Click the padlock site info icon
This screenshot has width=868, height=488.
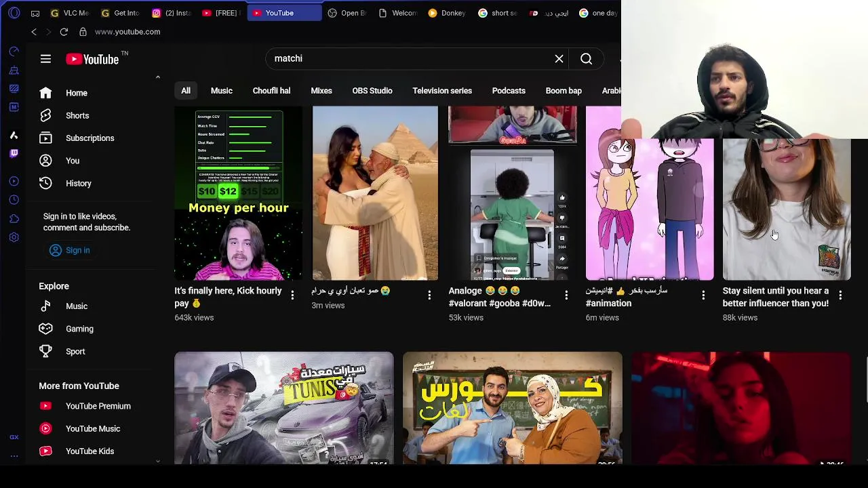coord(83,32)
